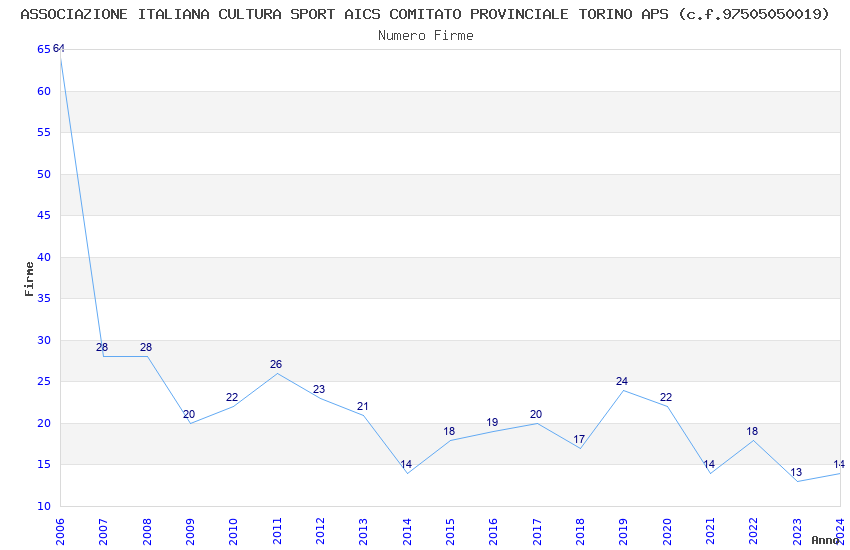Image resolution: width=850 pixels, height=550 pixels.
Task: Click the chart title with ASSOCIAZIONE ITALIANA CULTURA SPORT
Action: 425,14
